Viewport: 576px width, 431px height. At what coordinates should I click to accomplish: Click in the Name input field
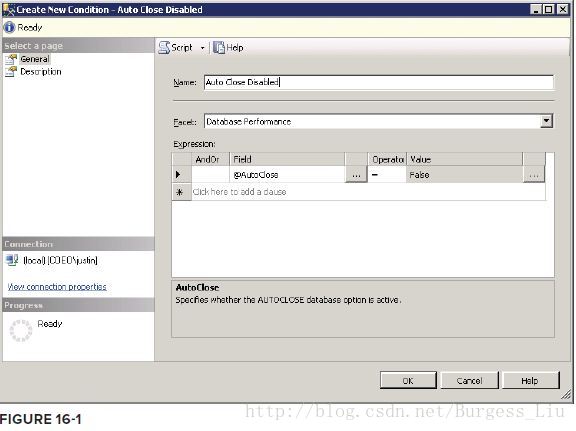(379, 82)
